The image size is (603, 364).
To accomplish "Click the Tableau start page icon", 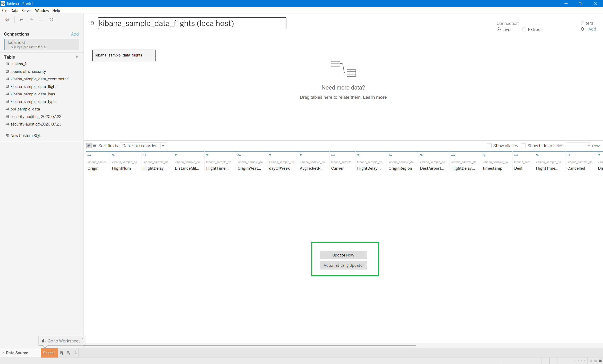I will 7,20.
